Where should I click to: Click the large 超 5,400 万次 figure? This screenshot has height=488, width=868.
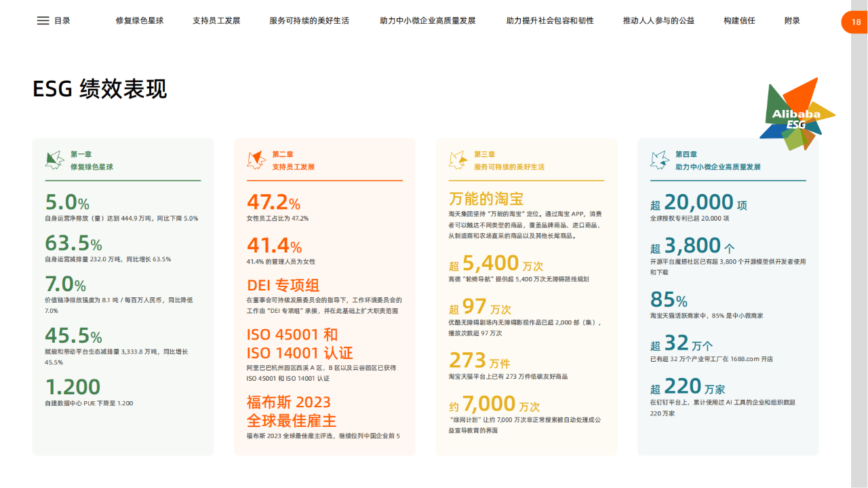coord(496,263)
